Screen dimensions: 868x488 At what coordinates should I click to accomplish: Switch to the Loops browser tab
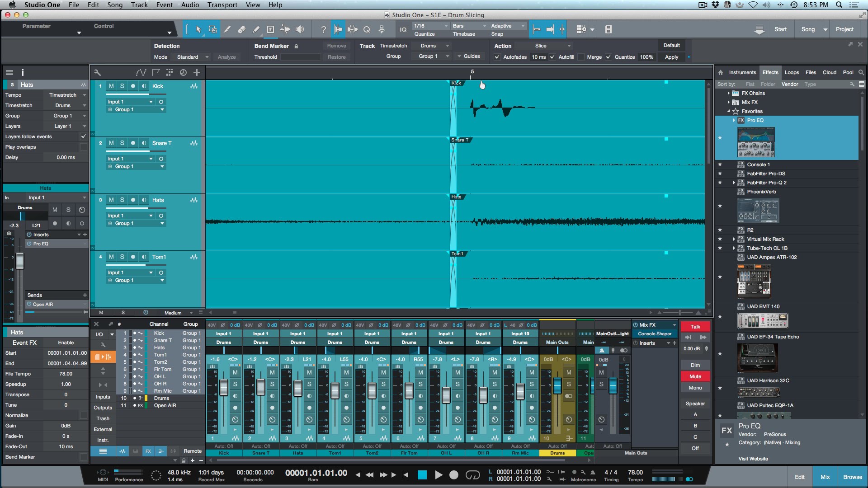coord(791,72)
